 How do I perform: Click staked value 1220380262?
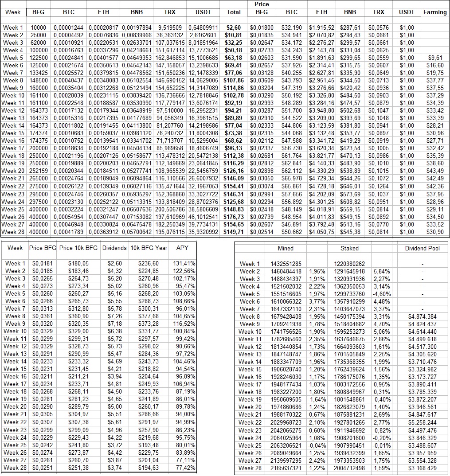pos(349,264)
